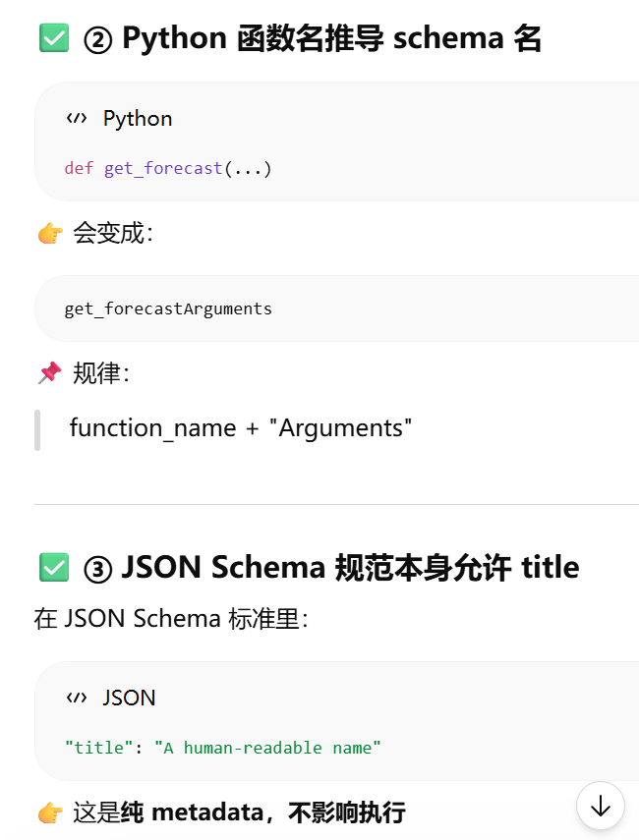Click the function_name + "Arguments" quote
The image size is (639, 840).
pyautogui.click(x=241, y=428)
